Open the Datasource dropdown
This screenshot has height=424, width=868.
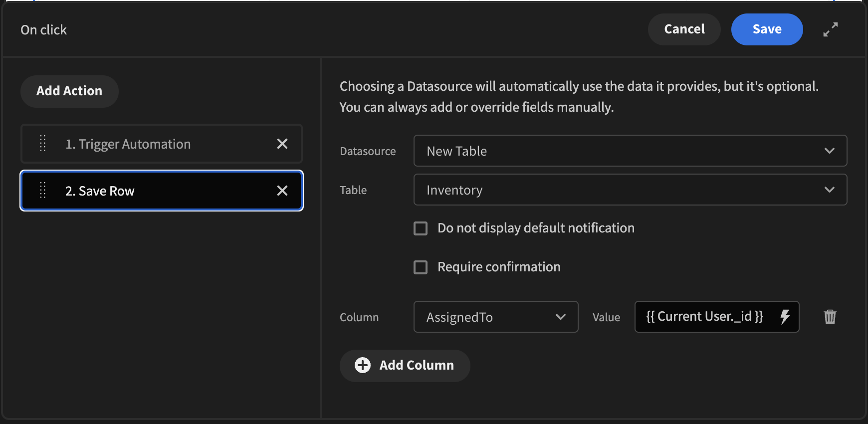[x=630, y=151]
